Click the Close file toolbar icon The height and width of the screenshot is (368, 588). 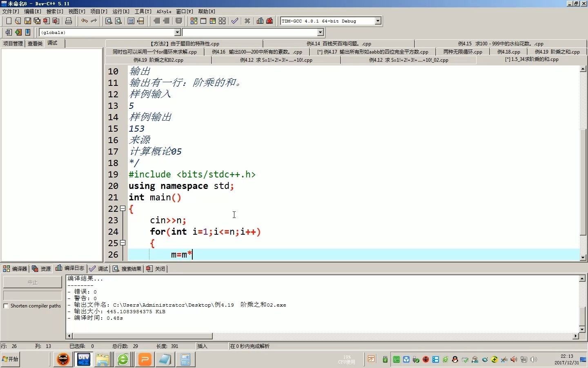pyautogui.click(x=47, y=21)
